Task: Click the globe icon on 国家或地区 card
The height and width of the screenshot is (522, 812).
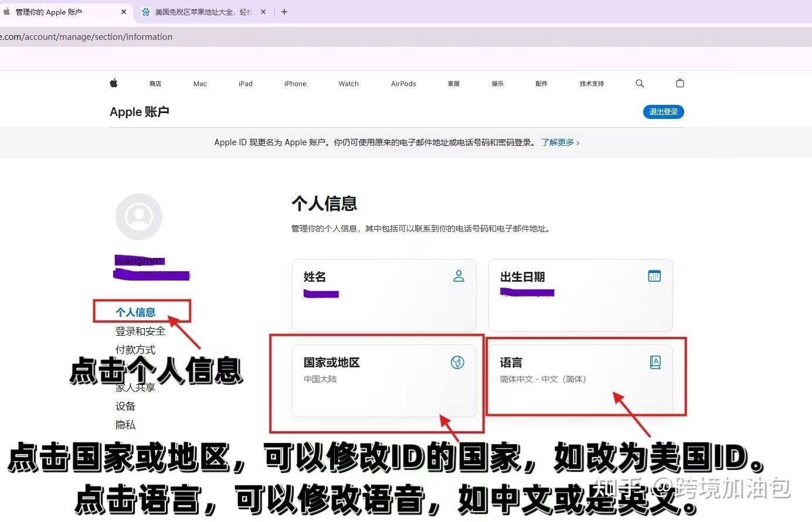Action: point(457,362)
